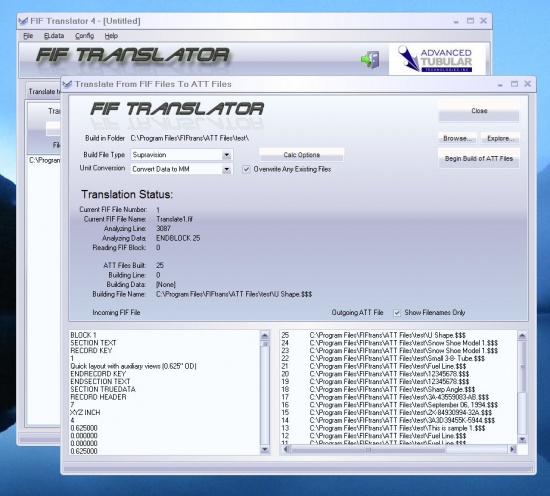Click up arrow of Outgoing ATT list scrollbar
Viewport: 550px width, 496px height.
pos(522,336)
